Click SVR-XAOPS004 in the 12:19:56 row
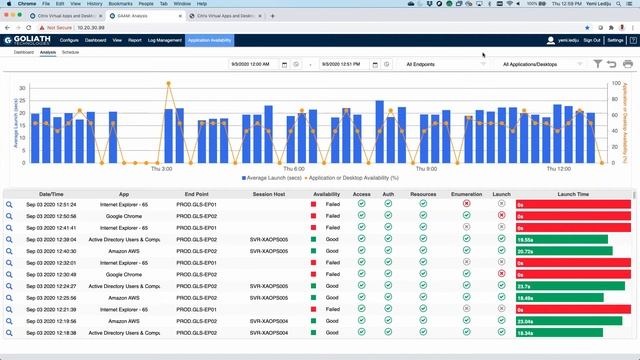The width and height of the screenshot is (640, 360). coord(269,321)
